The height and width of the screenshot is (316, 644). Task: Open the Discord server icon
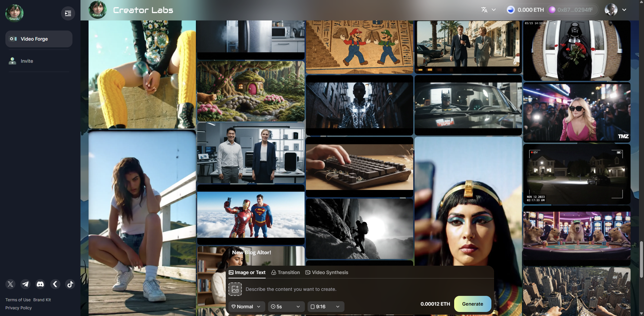(x=40, y=284)
